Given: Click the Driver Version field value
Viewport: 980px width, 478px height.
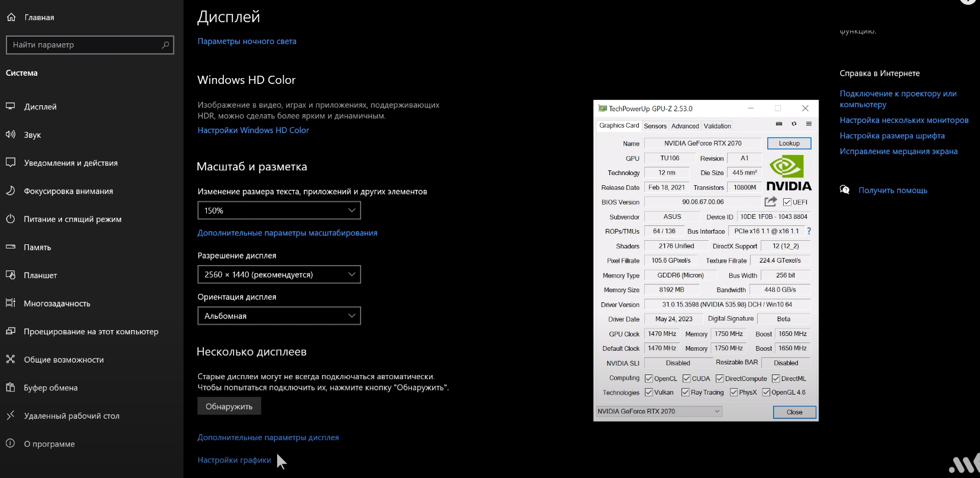Looking at the screenshot, I should 727,305.
